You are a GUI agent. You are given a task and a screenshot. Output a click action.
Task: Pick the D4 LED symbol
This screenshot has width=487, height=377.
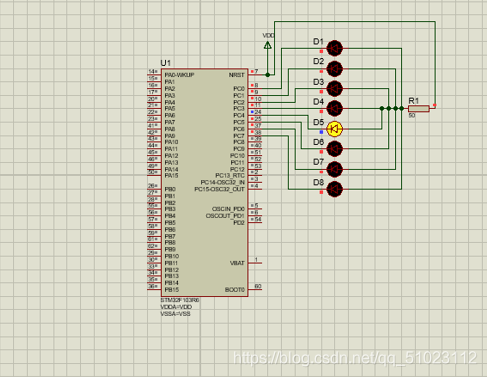tap(334, 109)
